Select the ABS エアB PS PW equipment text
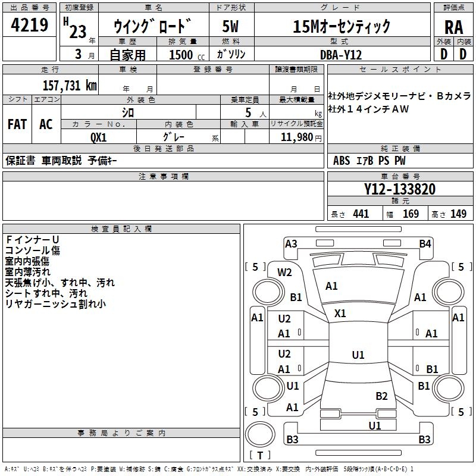 click(x=369, y=160)
